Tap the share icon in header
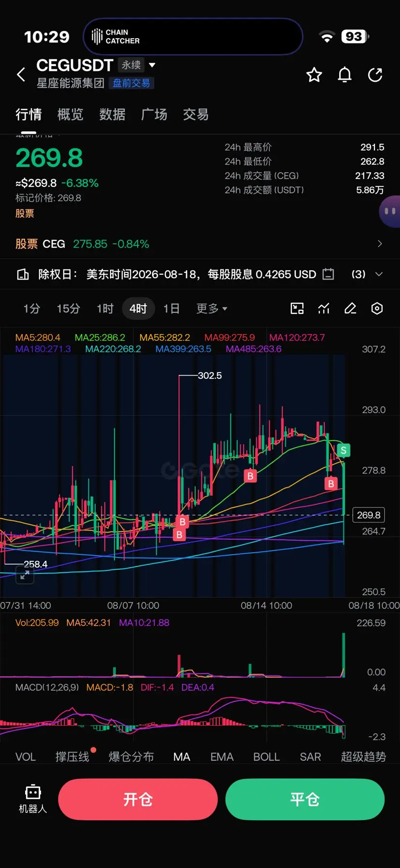The width and height of the screenshot is (400, 868). point(375,75)
